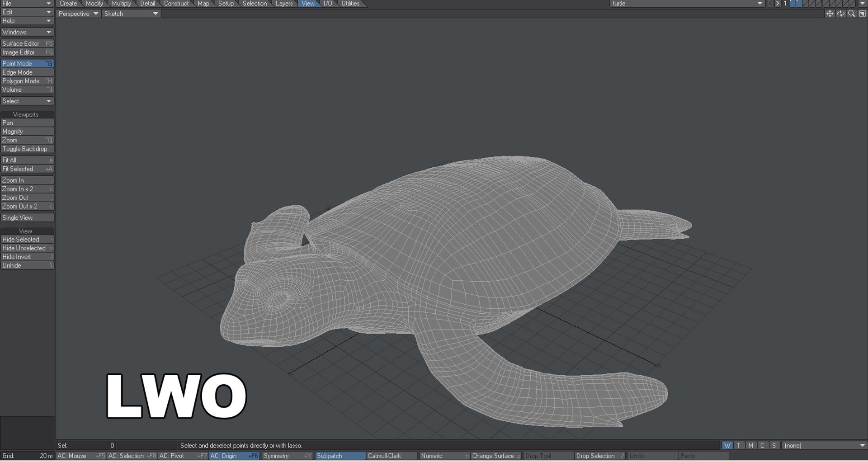Switch to the Utilities tab
This screenshot has width=868, height=462.
pos(350,4)
